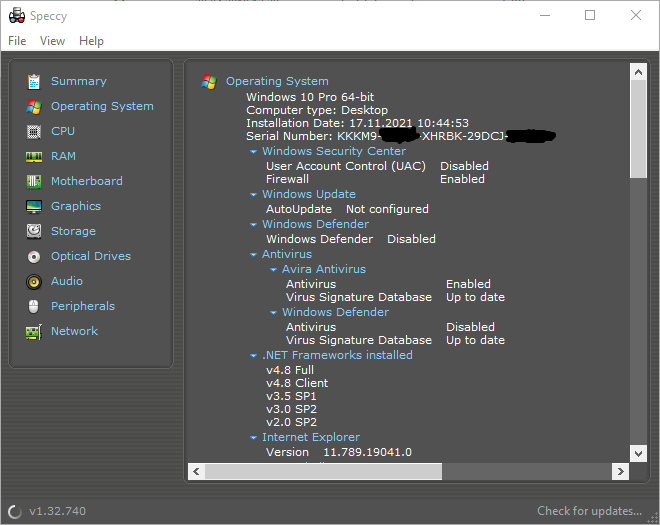
Task: Open Optical Drives section
Action: coord(91,256)
